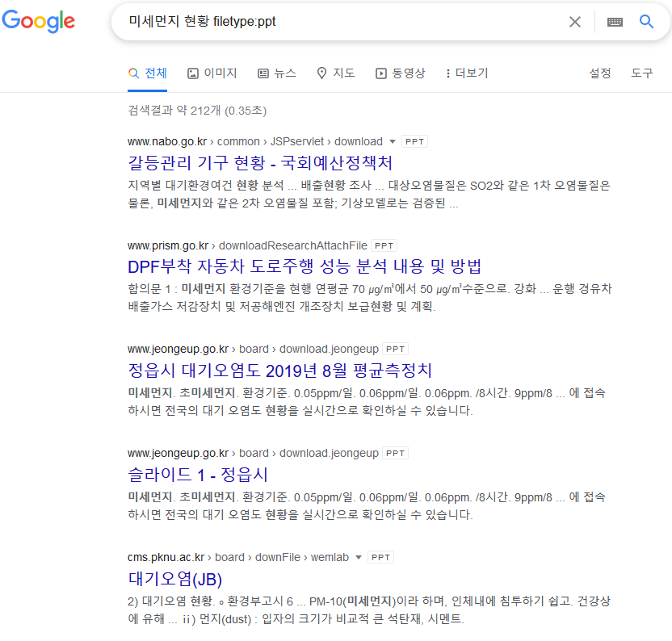The height and width of the screenshot is (641, 672).
Task: Select the 전체 tab
Action: click(148, 73)
